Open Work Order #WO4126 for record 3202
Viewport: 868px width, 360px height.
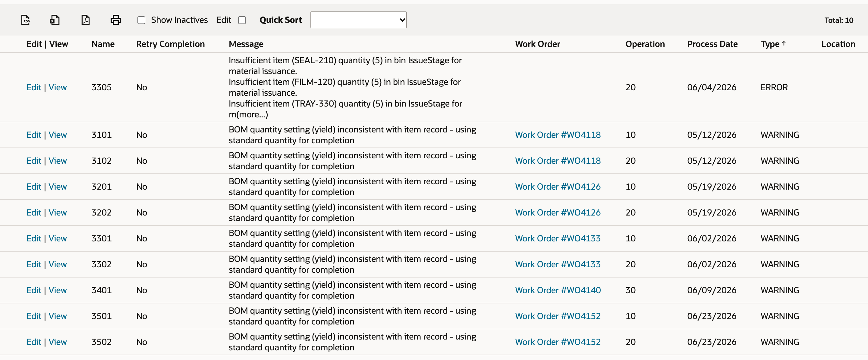[x=558, y=213]
